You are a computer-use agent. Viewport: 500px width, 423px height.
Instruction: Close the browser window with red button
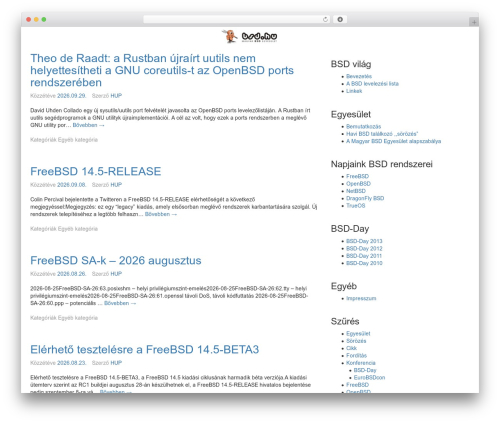pos(29,19)
